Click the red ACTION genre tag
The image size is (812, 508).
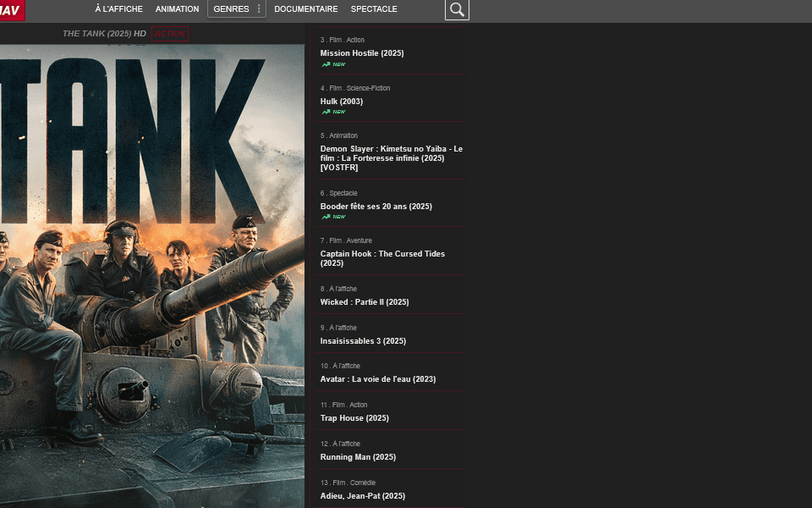[170, 34]
